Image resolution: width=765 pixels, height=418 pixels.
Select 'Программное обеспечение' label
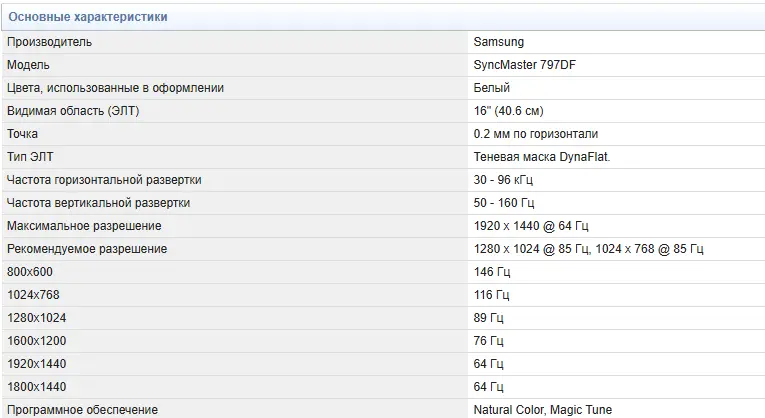click(x=82, y=410)
